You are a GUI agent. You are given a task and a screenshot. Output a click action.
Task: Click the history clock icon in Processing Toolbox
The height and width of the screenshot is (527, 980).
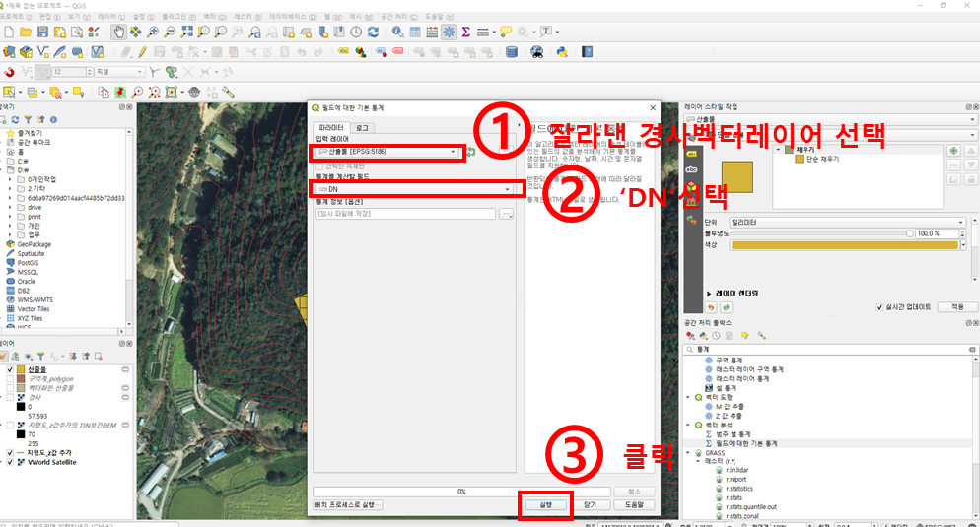(x=716, y=335)
